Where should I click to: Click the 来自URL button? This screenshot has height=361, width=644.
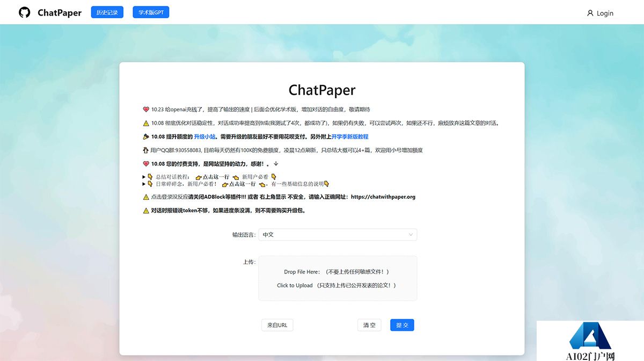(x=277, y=325)
